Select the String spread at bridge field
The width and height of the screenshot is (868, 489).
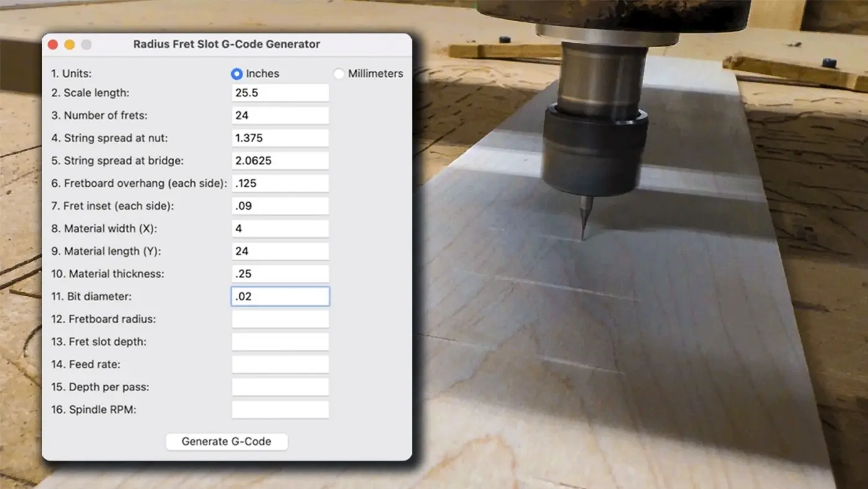tap(280, 160)
